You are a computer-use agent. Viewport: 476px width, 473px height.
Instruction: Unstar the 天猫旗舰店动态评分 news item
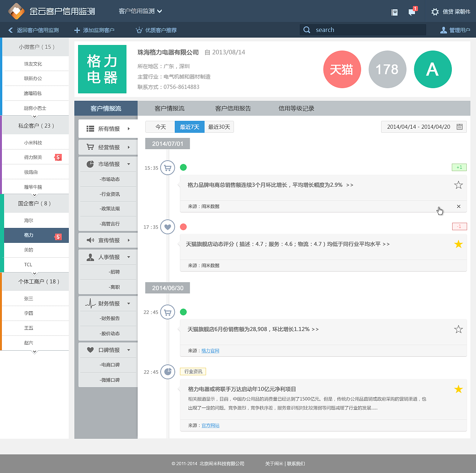(459, 244)
